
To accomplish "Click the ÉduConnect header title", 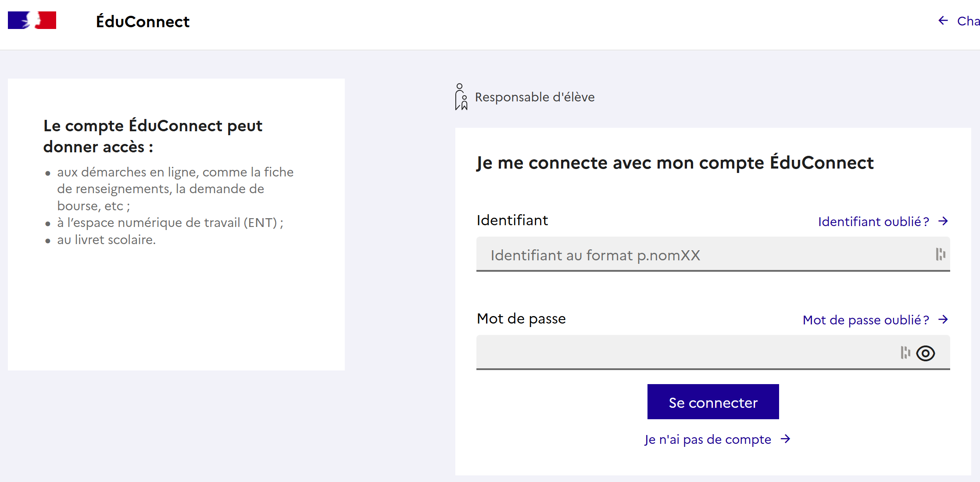I will pyautogui.click(x=143, y=21).
